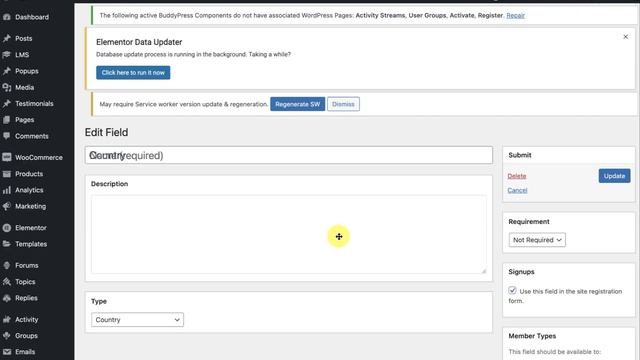Click the Testimonials pin icon
The height and width of the screenshot is (360, 640).
coord(7,104)
